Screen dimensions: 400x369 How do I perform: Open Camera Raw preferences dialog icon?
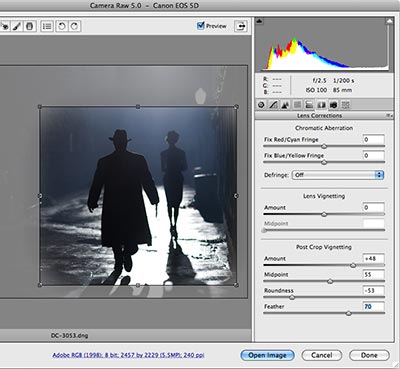coord(47,26)
